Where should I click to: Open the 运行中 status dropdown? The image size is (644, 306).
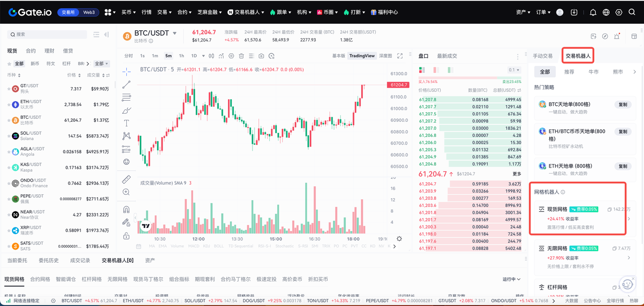point(512,279)
